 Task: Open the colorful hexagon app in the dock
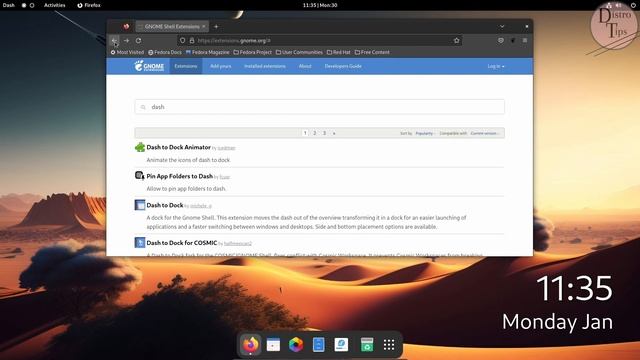click(296, 344)
